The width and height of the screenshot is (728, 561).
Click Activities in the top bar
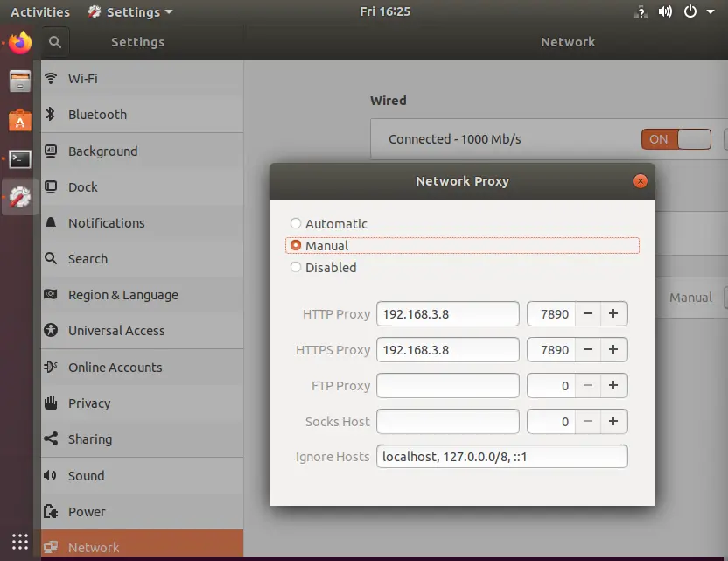click(x=39, y=11)
